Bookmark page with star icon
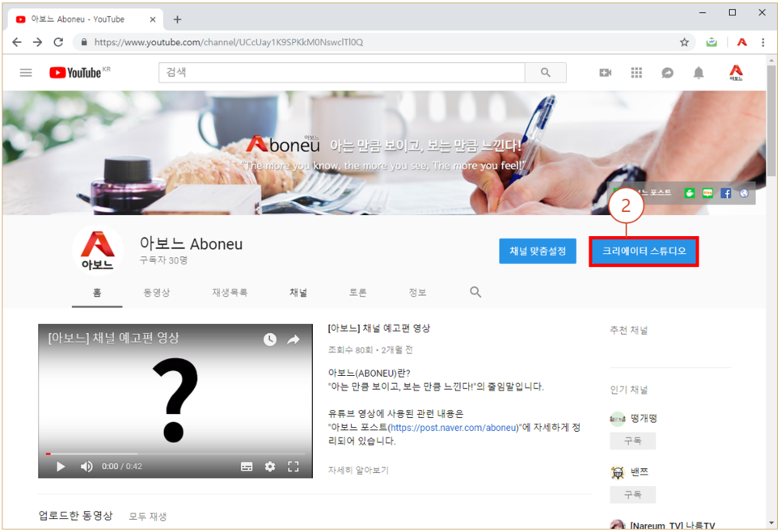The image size is (781, 532). coord(684,42)
